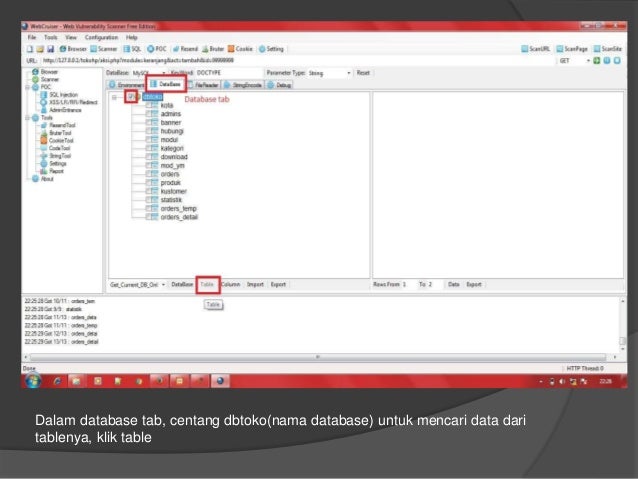The height and width of the screenshot is (479, 638).
Task: Switch to the FileReader tab
Action: point(204,85)
